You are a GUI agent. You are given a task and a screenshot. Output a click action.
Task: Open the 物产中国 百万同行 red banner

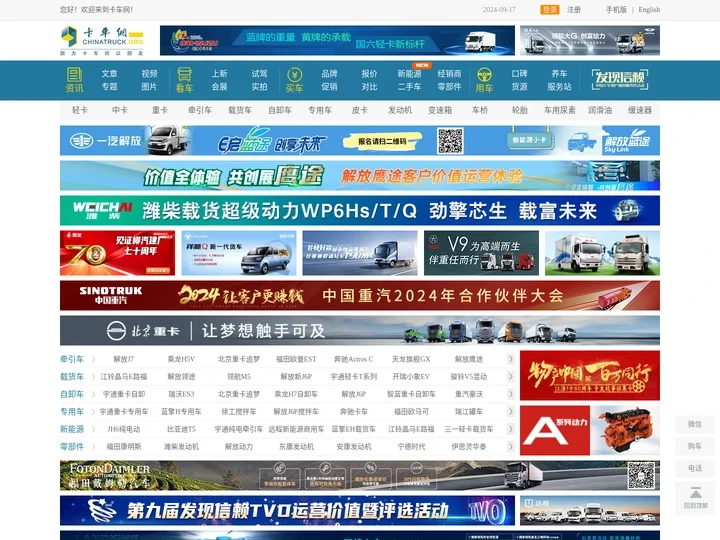[590, 375]
